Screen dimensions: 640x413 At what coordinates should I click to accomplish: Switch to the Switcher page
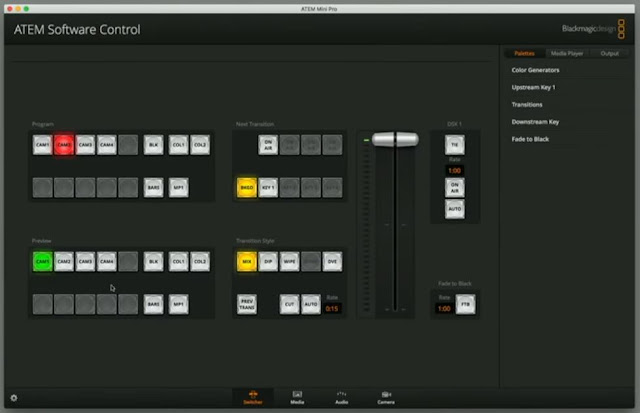253,397
